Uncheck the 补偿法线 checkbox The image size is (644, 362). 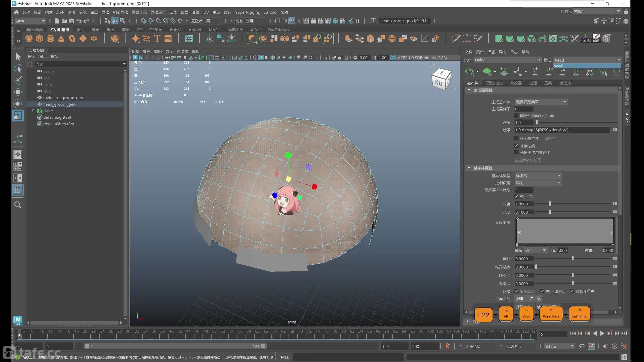coord(516,146)
